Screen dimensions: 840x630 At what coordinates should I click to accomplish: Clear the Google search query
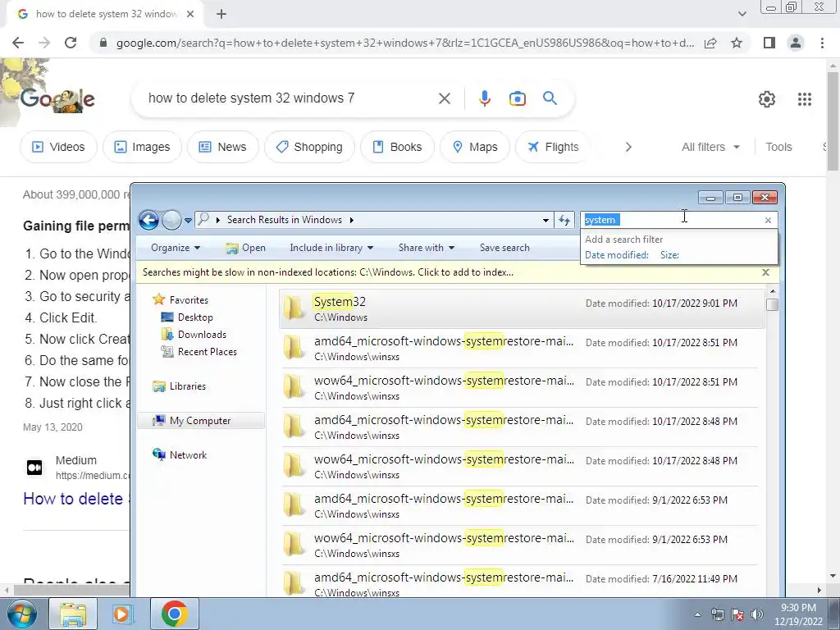click(444, 98)
